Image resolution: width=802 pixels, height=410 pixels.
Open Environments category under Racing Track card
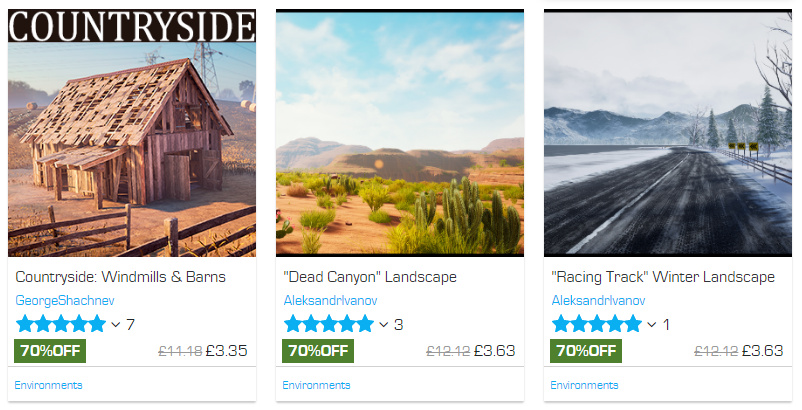[x=585, y=385]
